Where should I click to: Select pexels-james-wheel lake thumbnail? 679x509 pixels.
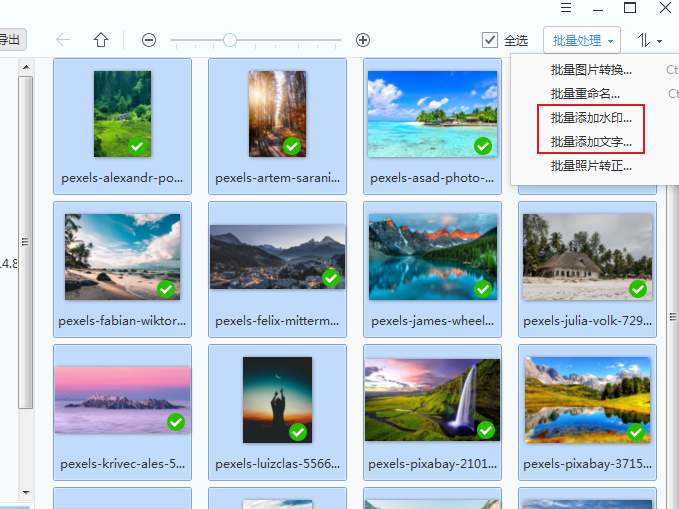(x=433, y=257)
